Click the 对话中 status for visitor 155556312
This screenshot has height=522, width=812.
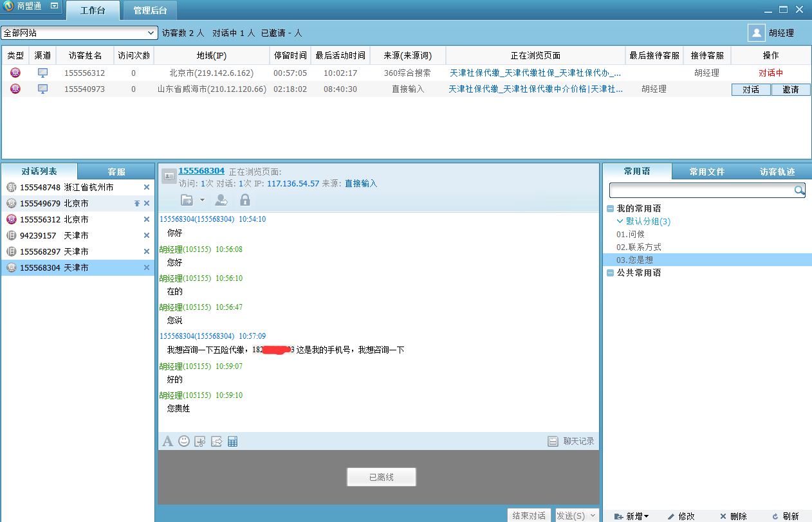(x=771, y=73)
